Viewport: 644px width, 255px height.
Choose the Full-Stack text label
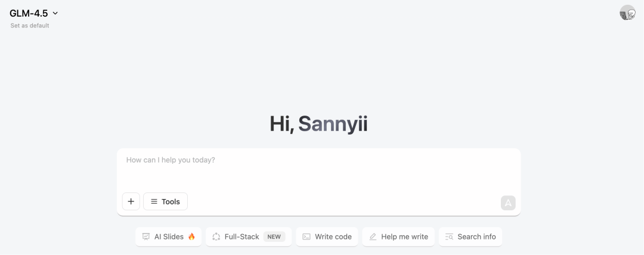point(242,237)
